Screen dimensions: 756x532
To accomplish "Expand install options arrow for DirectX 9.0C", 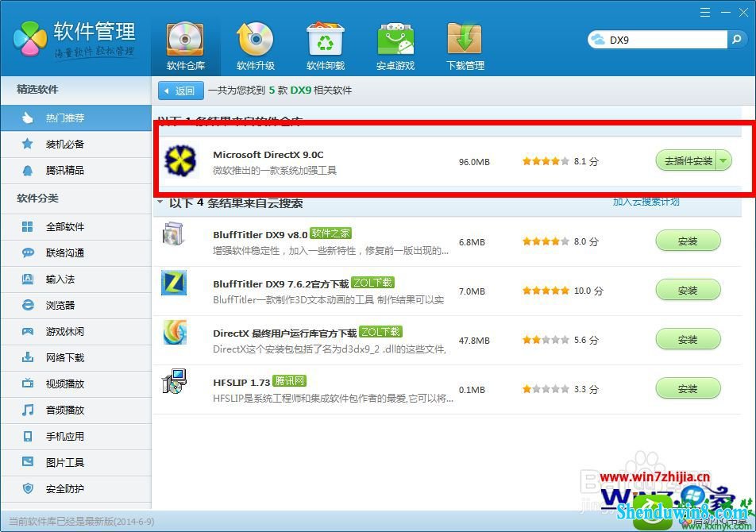I will [724, 161].
